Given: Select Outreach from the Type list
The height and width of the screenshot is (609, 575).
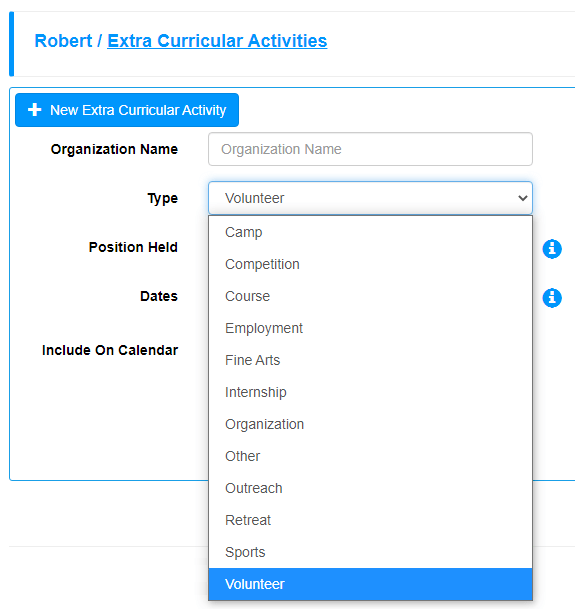Looking at the screenshot, I should click(370, 488).
